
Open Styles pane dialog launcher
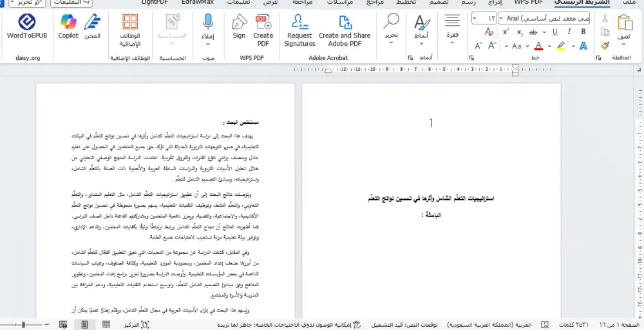[410, 58]
